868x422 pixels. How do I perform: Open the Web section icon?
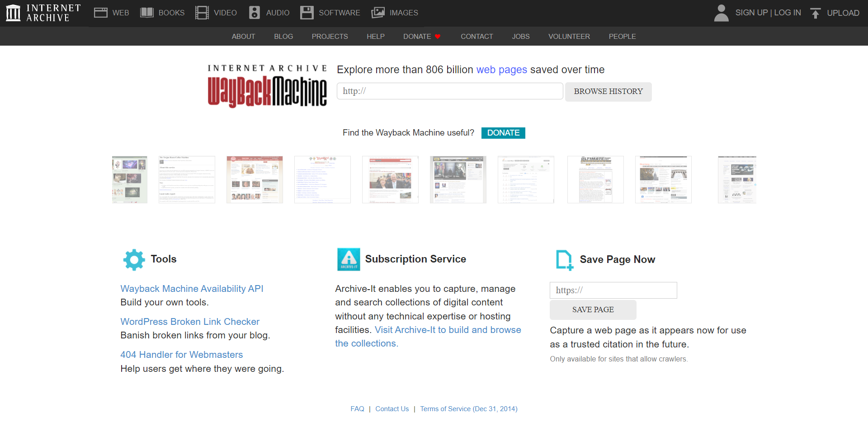[100, 13]
